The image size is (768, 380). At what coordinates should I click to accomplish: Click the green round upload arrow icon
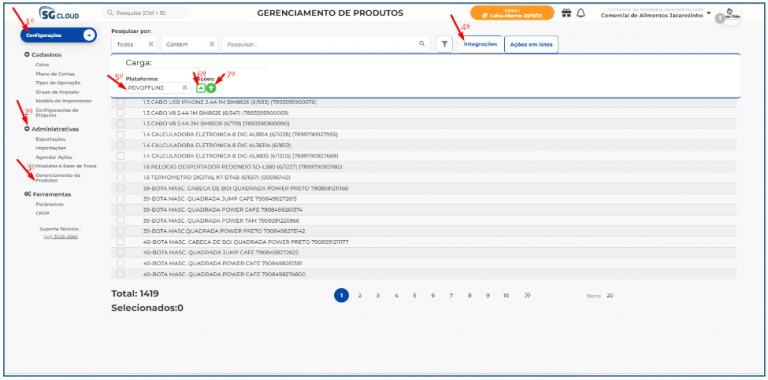tap(211, 88)
